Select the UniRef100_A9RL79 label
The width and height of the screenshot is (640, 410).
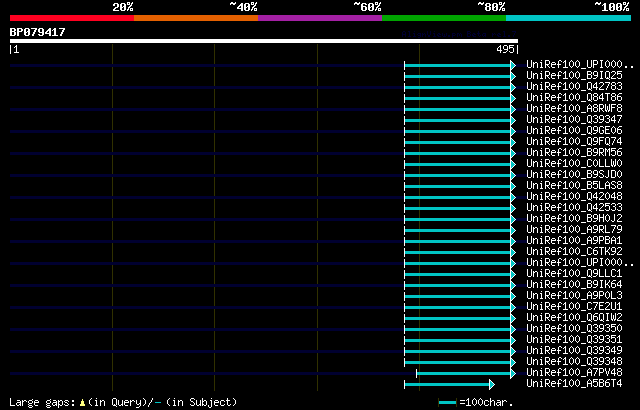pos(574,230)
